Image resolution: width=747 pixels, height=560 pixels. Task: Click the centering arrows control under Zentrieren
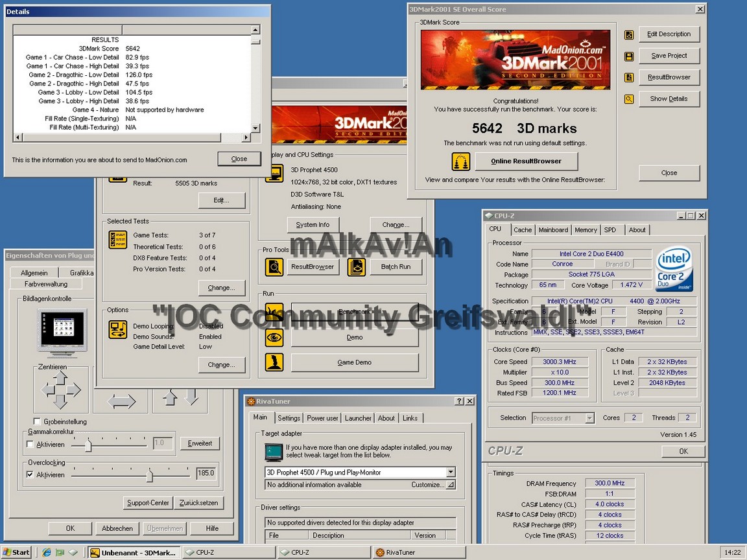pos(60,390)
